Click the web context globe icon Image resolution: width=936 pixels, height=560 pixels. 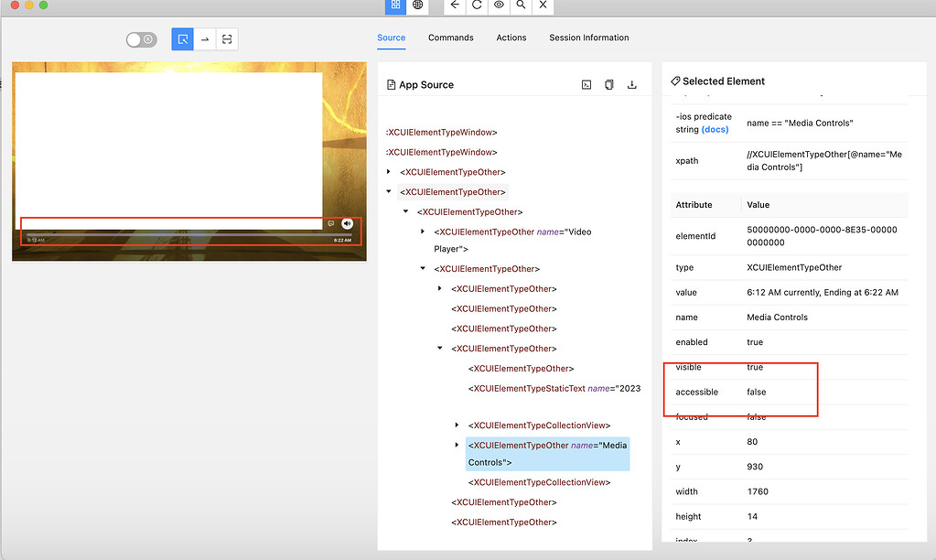click(x=417, y=6)
